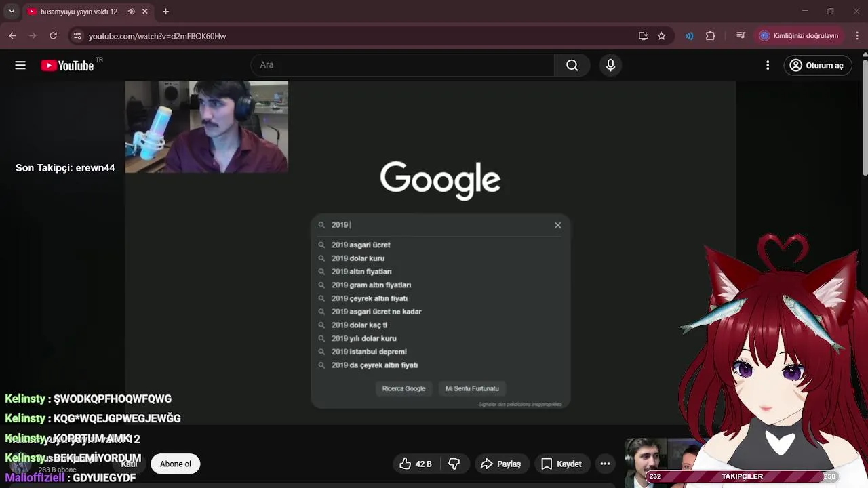Screen dimensions: 868x488
Task: Click the Mi Sentu Furtunatu button
Action: (x=472, y=388)
